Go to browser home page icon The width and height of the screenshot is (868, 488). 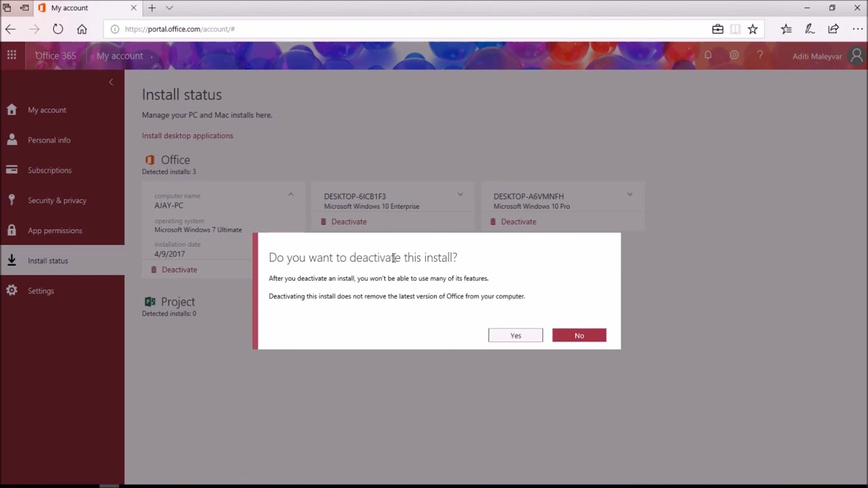click(x=82, y=29)
